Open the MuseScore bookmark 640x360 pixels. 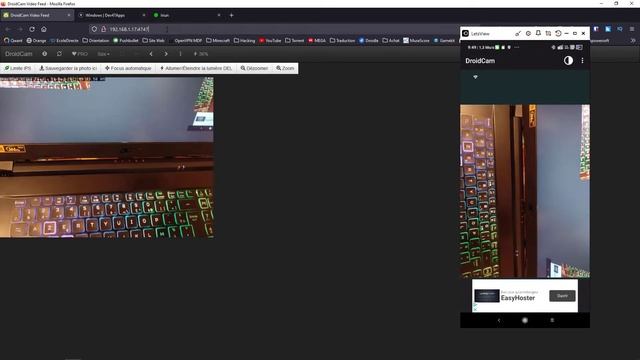(416, 40)
